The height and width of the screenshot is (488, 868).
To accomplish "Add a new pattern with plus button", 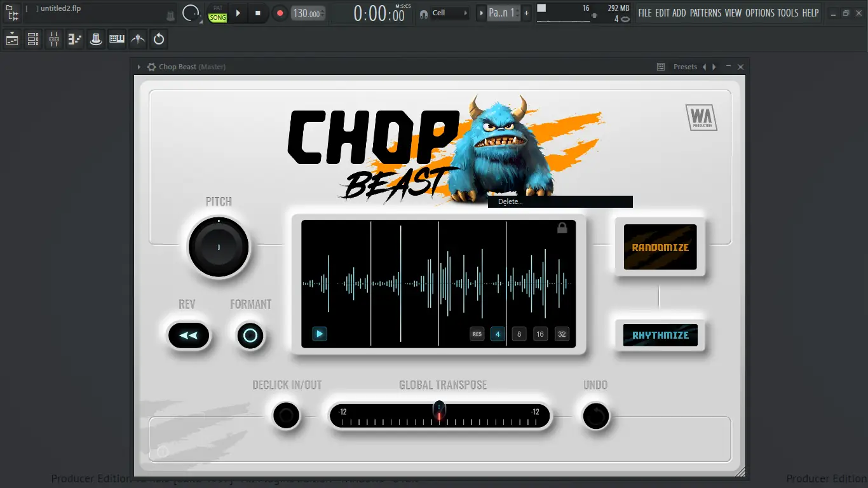I will coord(526,13).
